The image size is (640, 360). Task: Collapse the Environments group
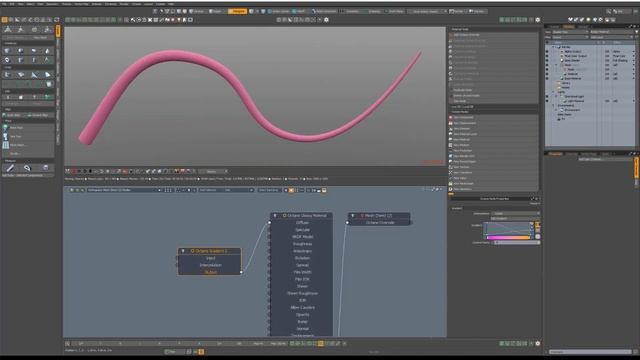(554, 105)
